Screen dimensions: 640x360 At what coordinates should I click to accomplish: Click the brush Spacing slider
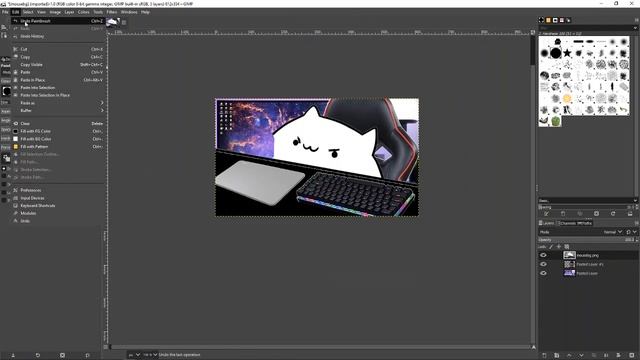point(586,207)
